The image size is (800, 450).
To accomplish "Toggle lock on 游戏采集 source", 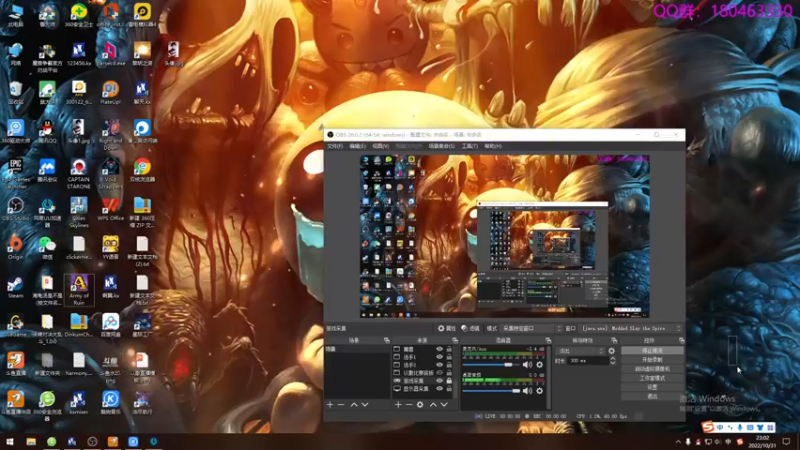I will click(449, 381).
